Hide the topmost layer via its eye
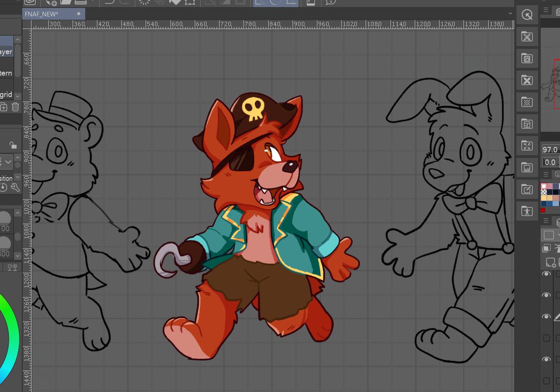Screen dimensions: 560x392 (546, 274)
